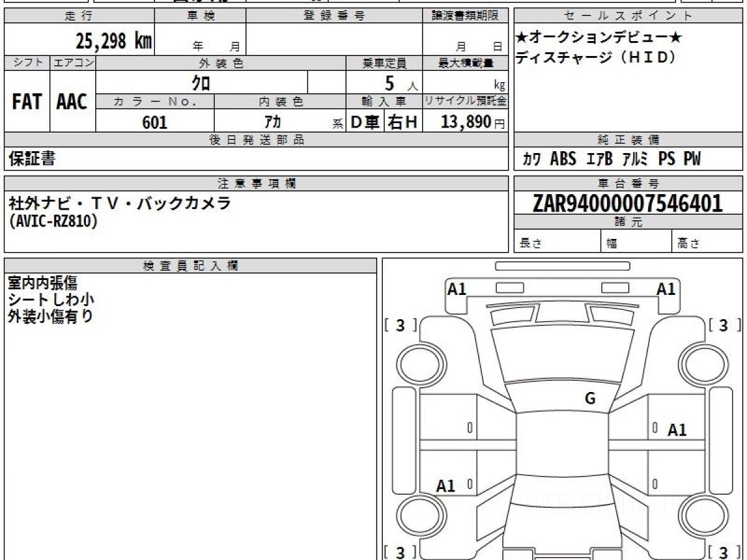Select the 保証書 entry
This screenshot has height=560, width=747.
(32, 159)
